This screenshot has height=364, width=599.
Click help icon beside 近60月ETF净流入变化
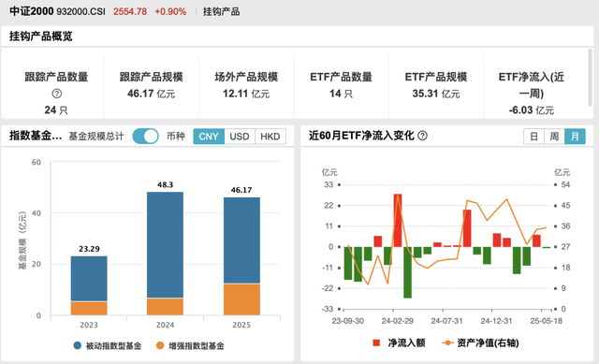(422, 136)
